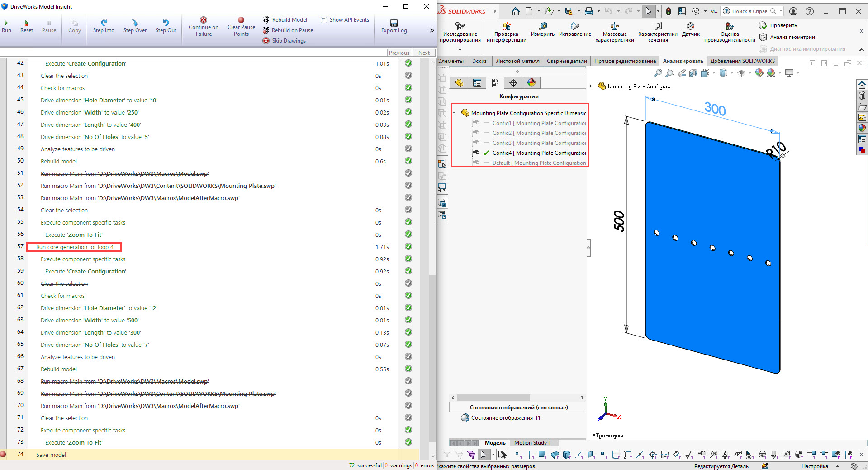Select row 'Run core generation for loop 4'
This screenshot has height=470, width=868.
[x=75, y=247]
